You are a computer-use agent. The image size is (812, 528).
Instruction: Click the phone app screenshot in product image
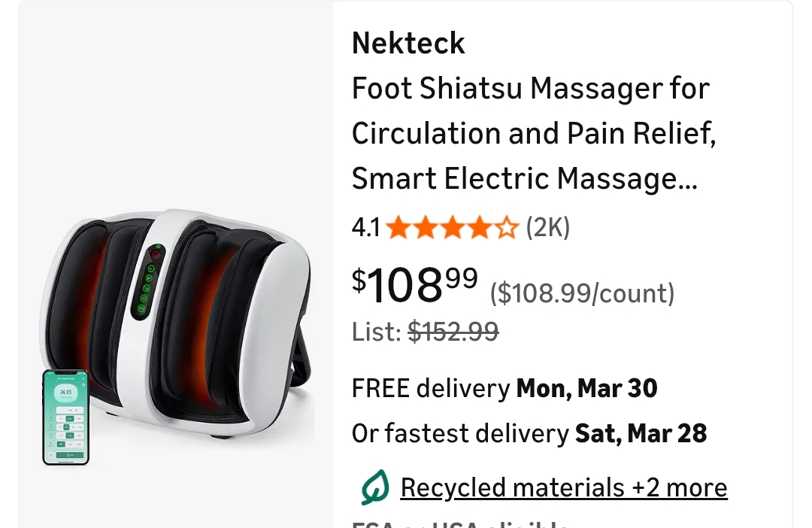click(65, 417)
